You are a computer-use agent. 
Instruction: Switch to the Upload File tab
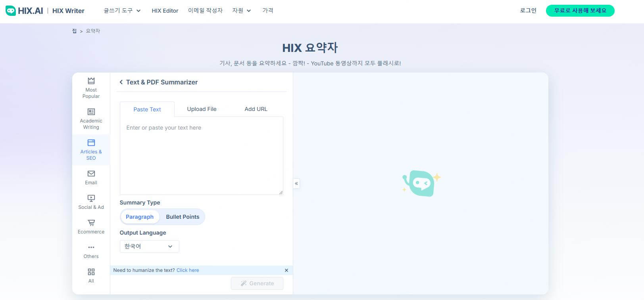(202, 109)
